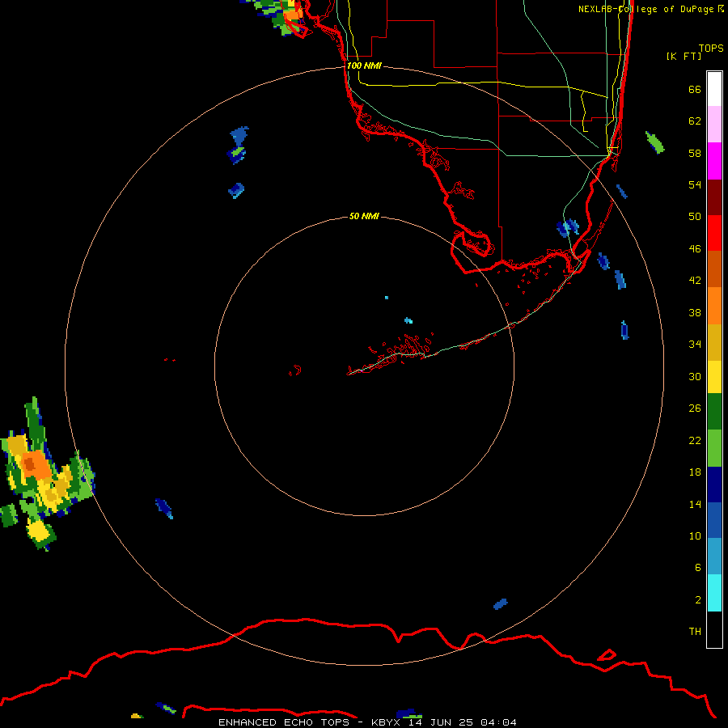Viewport: 728px width, 728px height.
Task: Select the gold legend swatch
Action: coord(714,342)
